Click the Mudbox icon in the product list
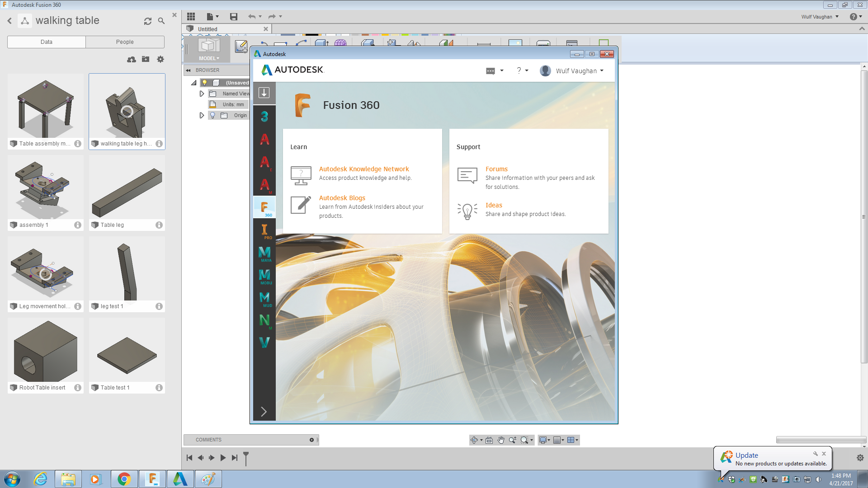Image resolution: width=868 pixels, height=488 pixels. click(x=264, y=298)
